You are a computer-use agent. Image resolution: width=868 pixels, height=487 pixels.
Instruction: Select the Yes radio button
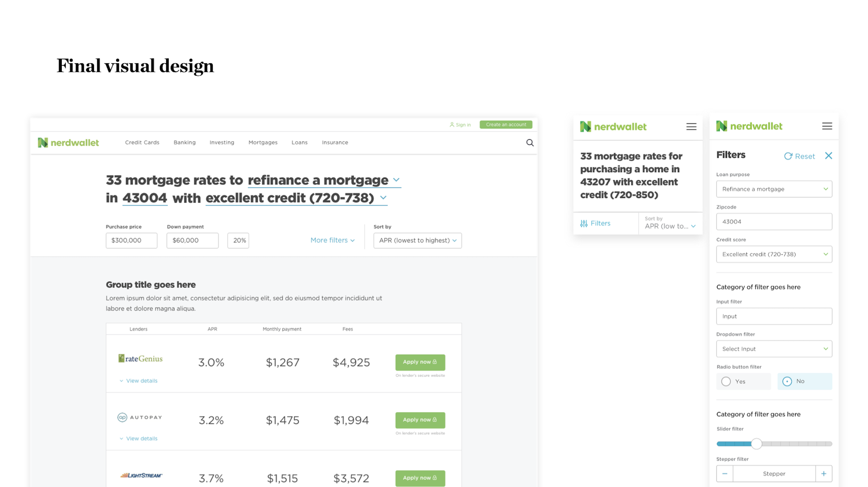[x=726, y=381]
